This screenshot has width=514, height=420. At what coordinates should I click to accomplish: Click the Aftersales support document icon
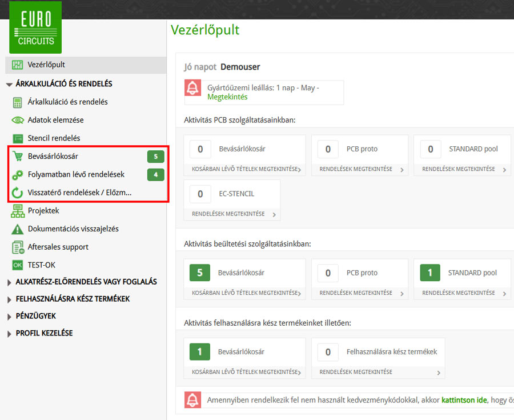(x=18, y=247)
